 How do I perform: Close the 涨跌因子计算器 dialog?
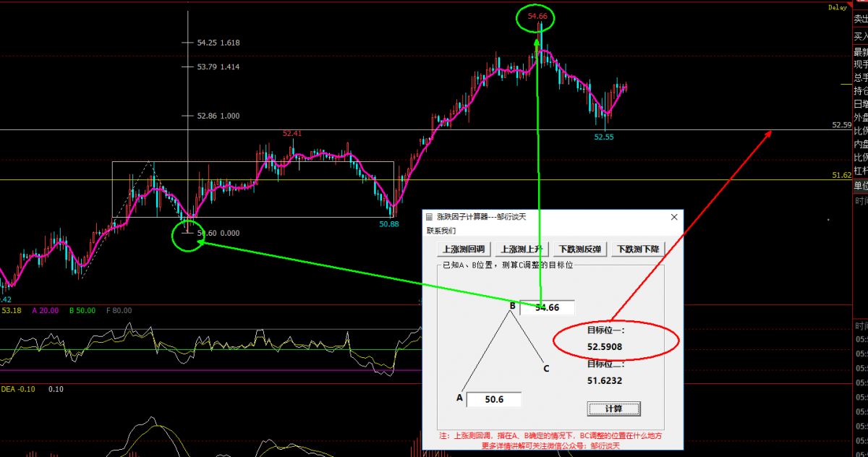(x=674, y=216)
